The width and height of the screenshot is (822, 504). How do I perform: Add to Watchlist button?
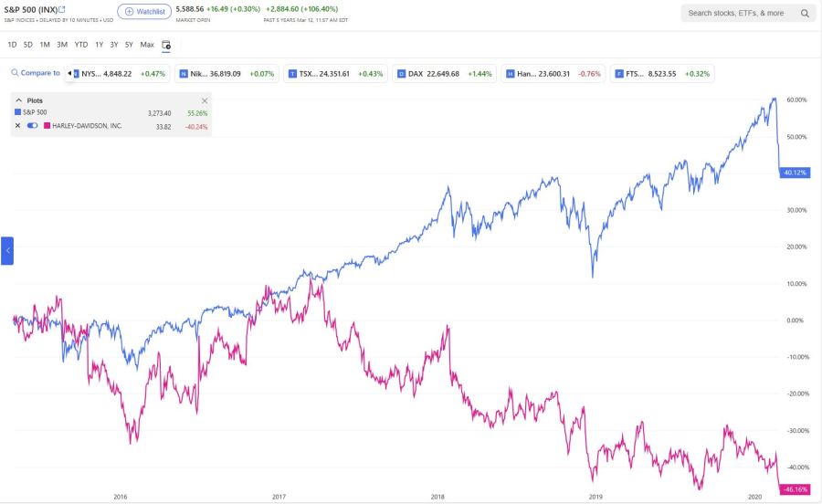144,12
